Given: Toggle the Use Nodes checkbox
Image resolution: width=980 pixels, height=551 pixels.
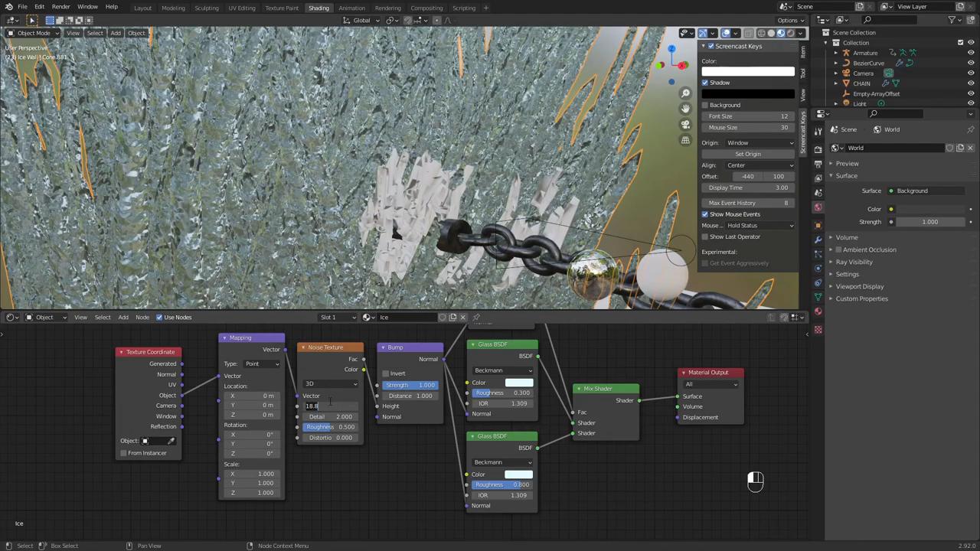Looking at the screenshot, I should [159, 317].
